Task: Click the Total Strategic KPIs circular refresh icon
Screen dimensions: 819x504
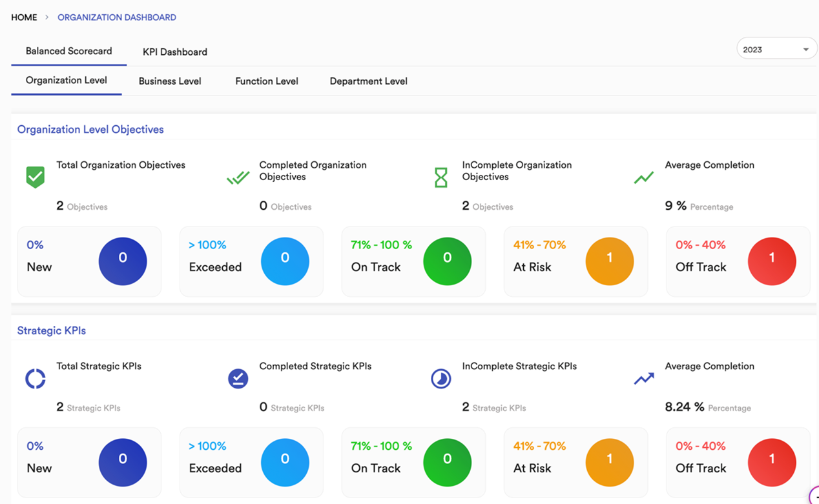Action: (x=35, y=378)
